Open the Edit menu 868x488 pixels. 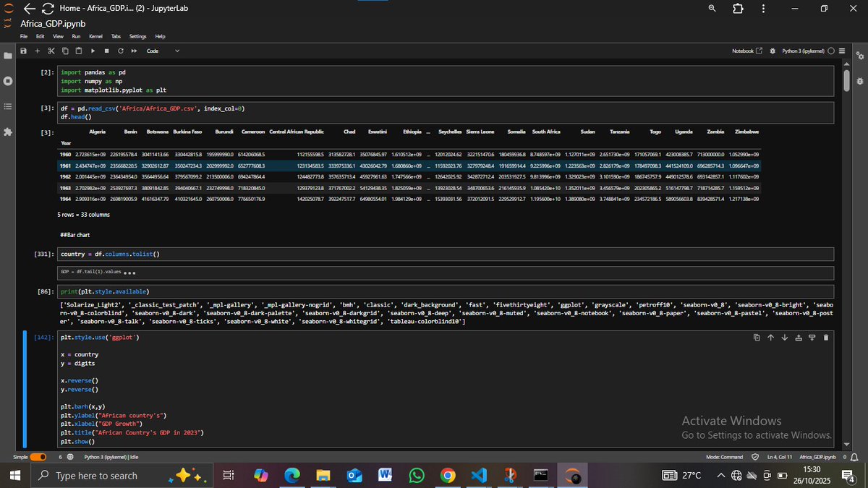click(41, 36)
